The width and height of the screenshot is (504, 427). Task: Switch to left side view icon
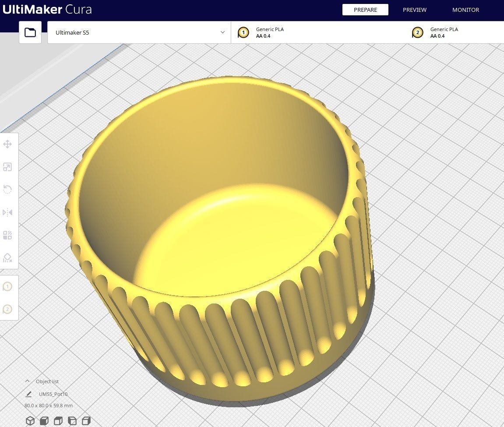coord(72,420)
